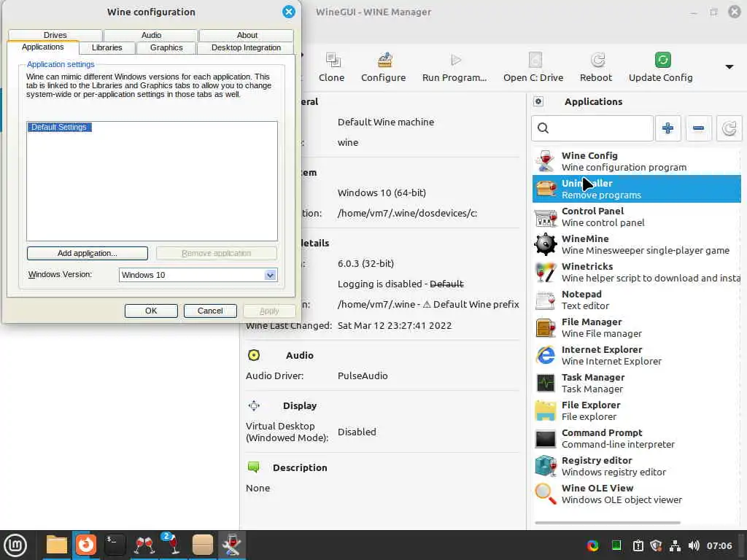Switch to the Libraries tab
The image size is (747, 560).
coord(107,47)
